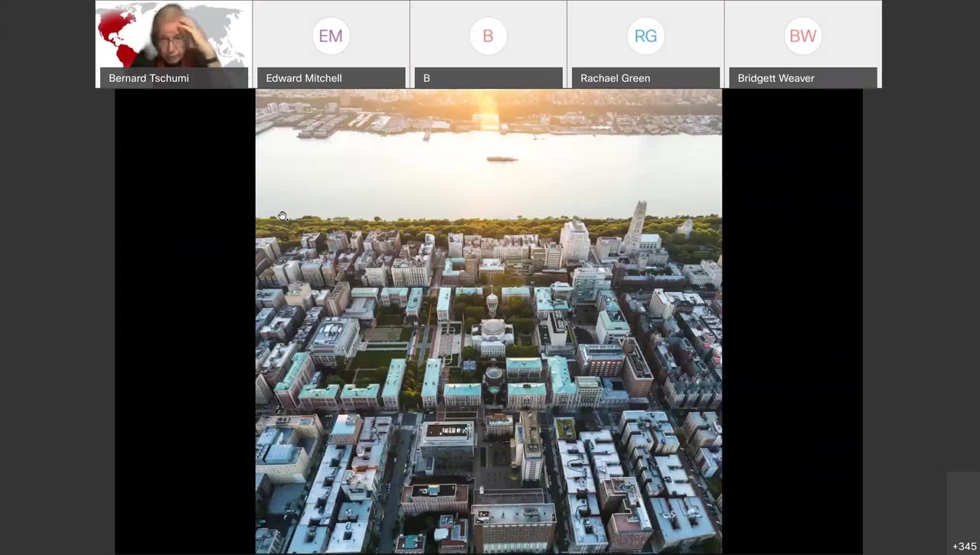Click the boat on the river
Screen dimensions: 980x555
502,159
